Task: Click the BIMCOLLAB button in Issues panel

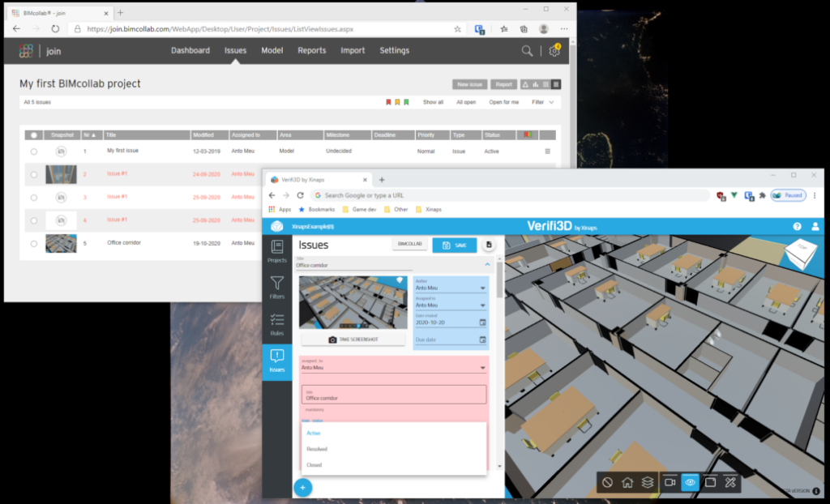Action: pos(409,244)
